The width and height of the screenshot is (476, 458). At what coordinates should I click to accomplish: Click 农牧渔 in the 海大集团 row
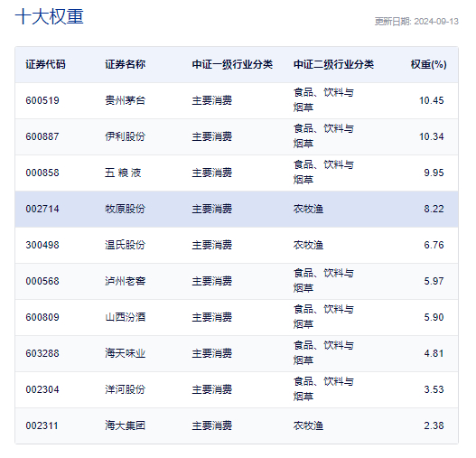pos(308,425)
